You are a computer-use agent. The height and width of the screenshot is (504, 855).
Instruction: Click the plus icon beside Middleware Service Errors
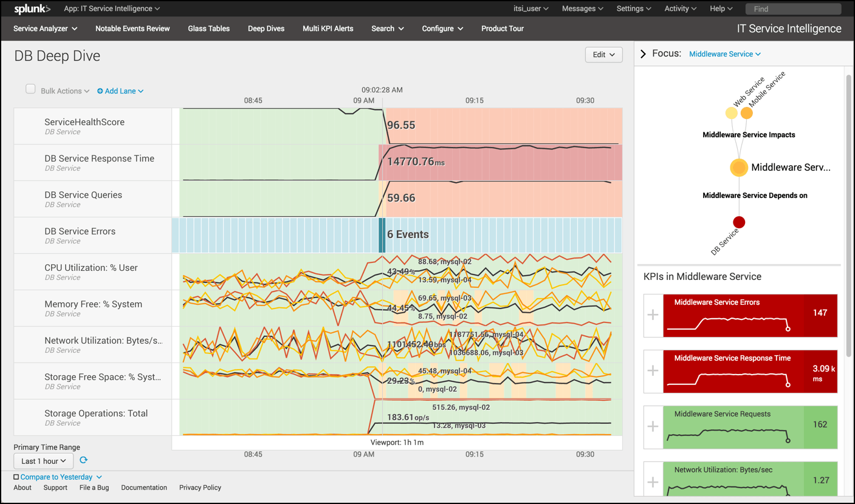coord(653,315)
